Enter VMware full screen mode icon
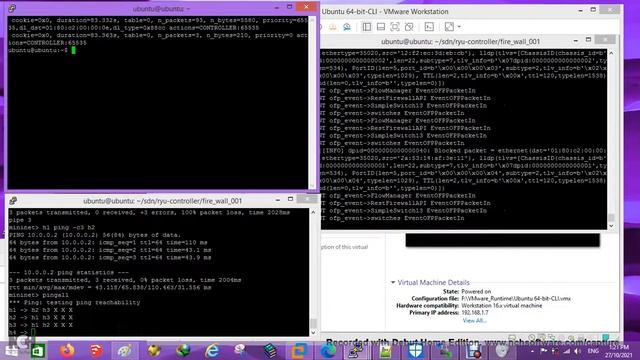Image resolution: width=640 pixels, height=360 pixels. [x=395, y=27]
